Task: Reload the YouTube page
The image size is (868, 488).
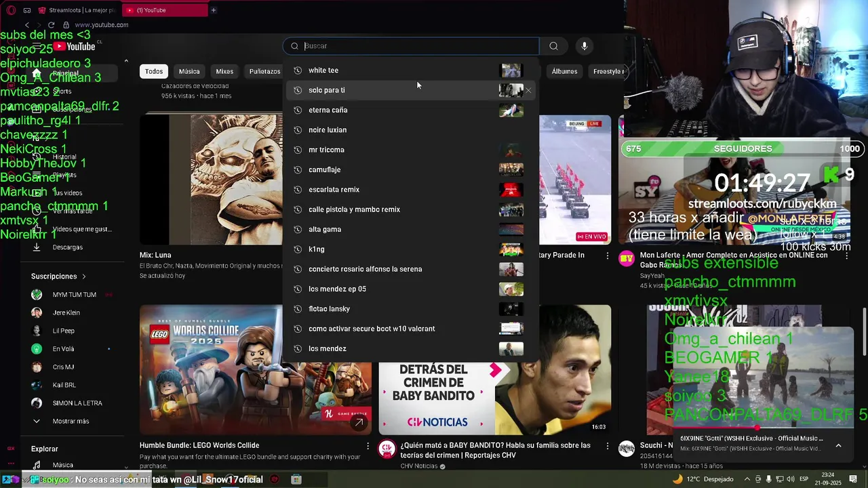Action: click(x=51, y=25)
